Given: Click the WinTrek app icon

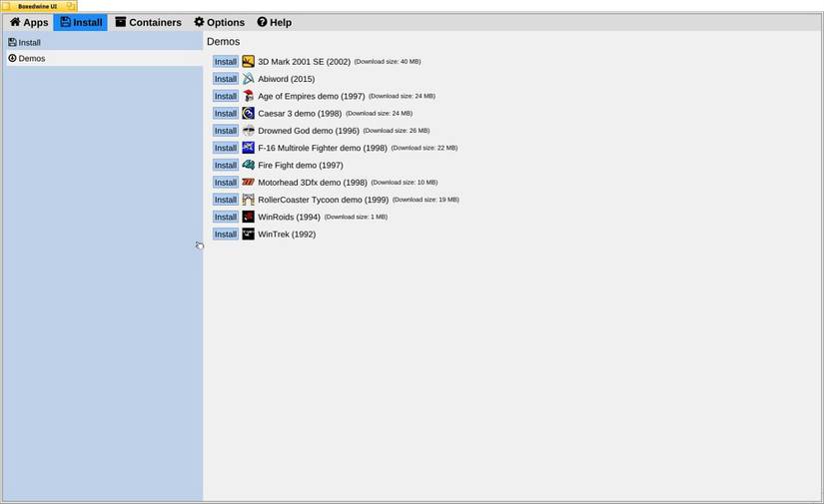Looking at the screenshot, I should (x=248, y=235).
